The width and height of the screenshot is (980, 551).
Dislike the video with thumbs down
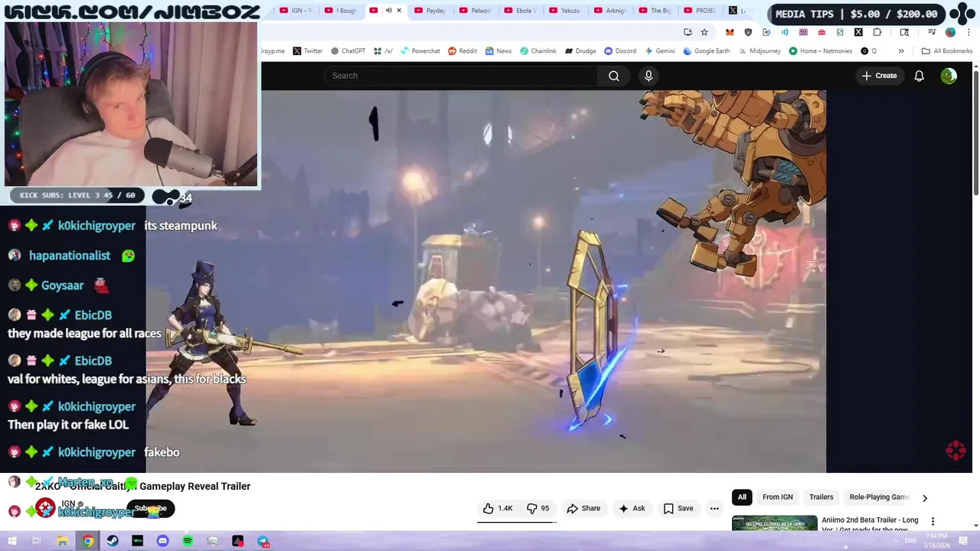click(x=537, y=508)
